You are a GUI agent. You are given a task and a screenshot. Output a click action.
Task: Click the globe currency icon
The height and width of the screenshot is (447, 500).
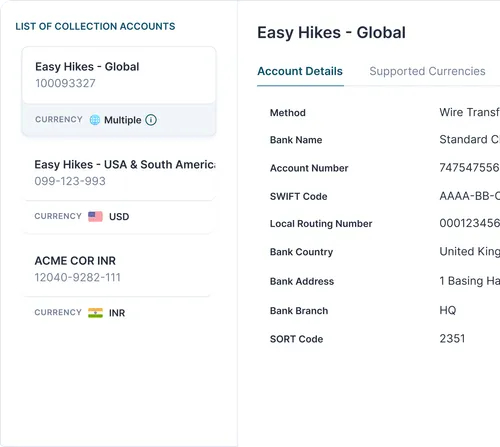point(95,120)
